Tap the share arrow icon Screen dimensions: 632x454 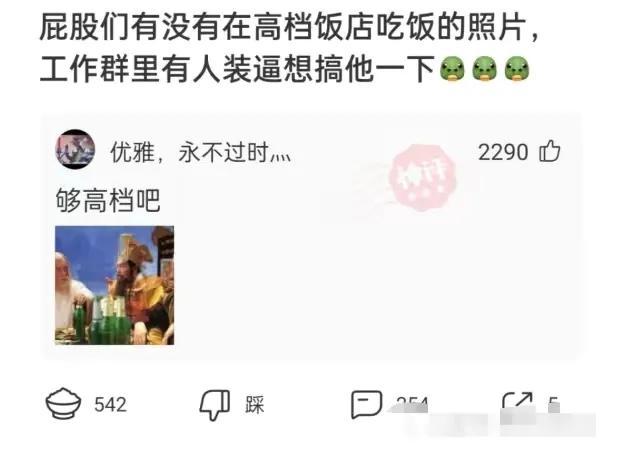coord(517,402)
